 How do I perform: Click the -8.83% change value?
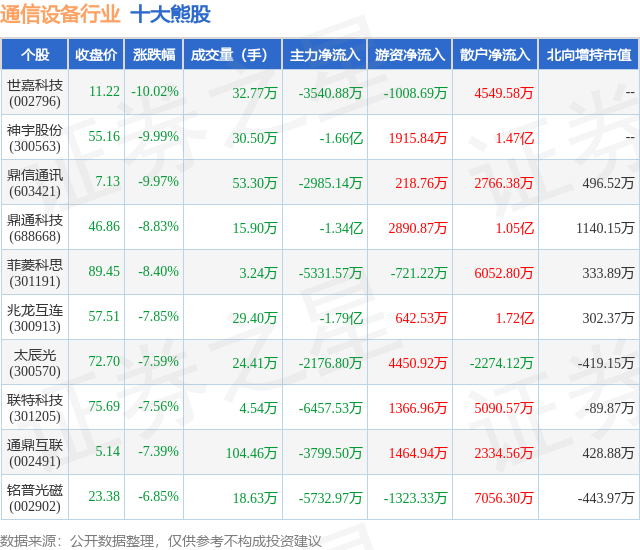point(158,226)
